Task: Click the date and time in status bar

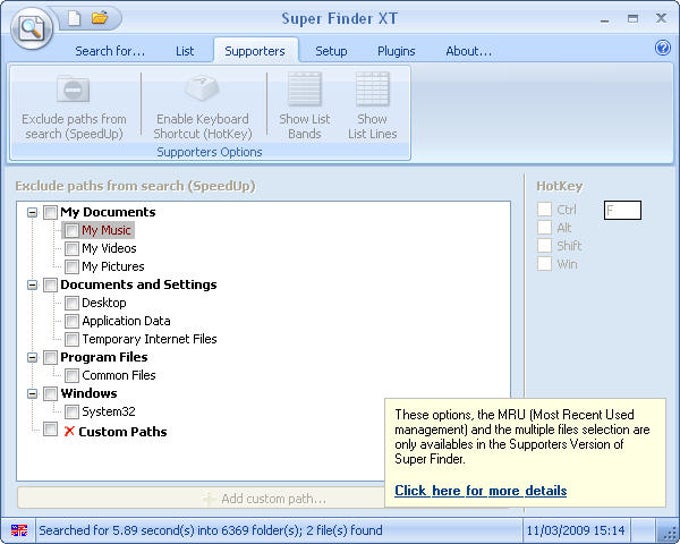Action: click(575, 530)
